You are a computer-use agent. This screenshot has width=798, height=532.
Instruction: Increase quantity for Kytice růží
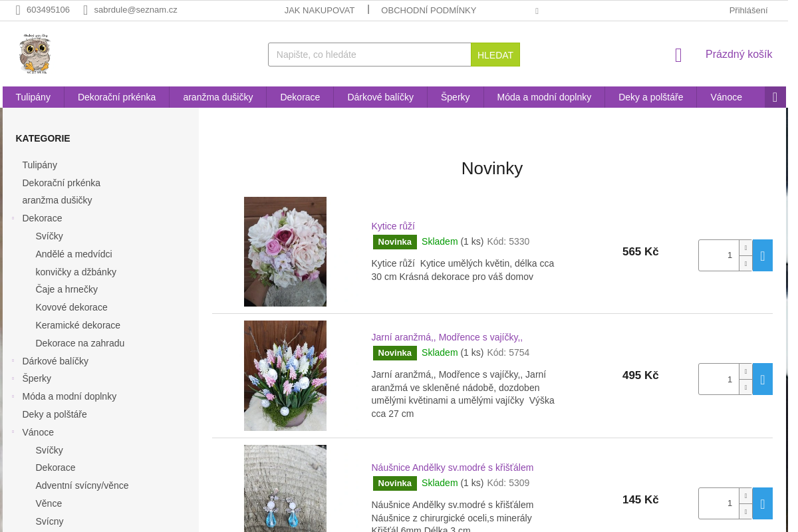pos(745,247)
